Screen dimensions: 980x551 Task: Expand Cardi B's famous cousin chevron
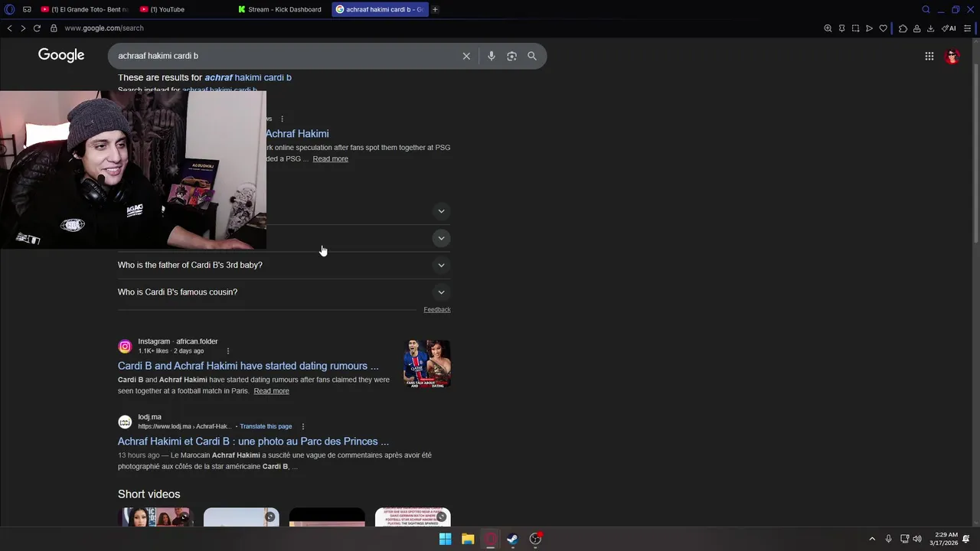441,292
